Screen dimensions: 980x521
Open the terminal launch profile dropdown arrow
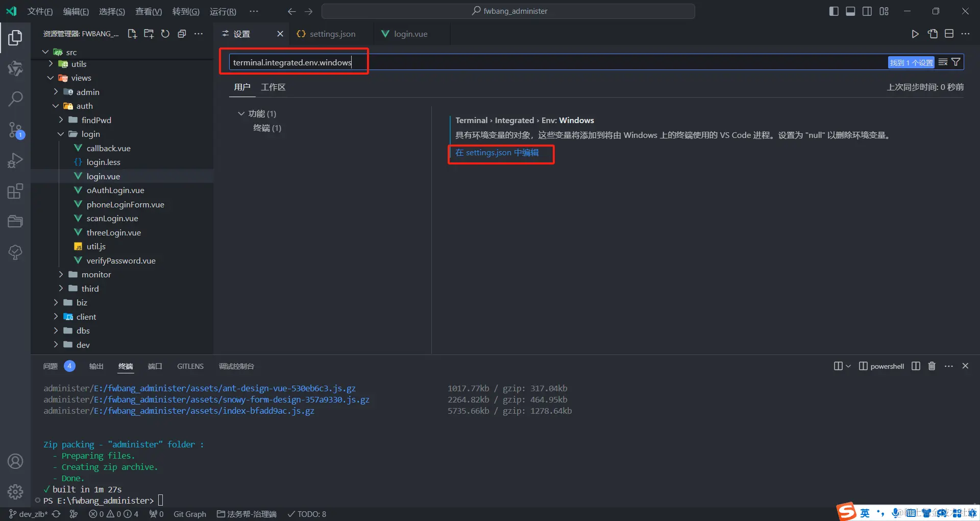[848, 366]
